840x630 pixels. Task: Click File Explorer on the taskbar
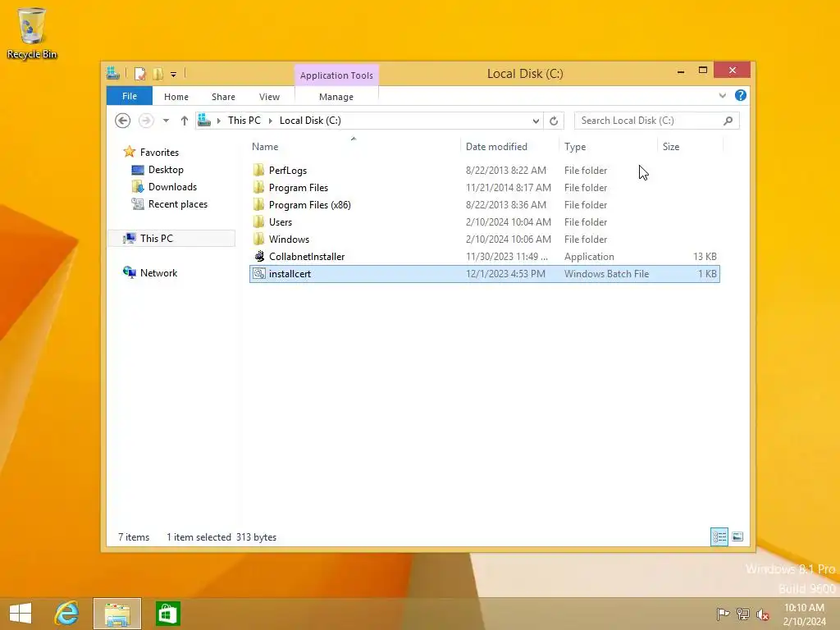point(117,614)
